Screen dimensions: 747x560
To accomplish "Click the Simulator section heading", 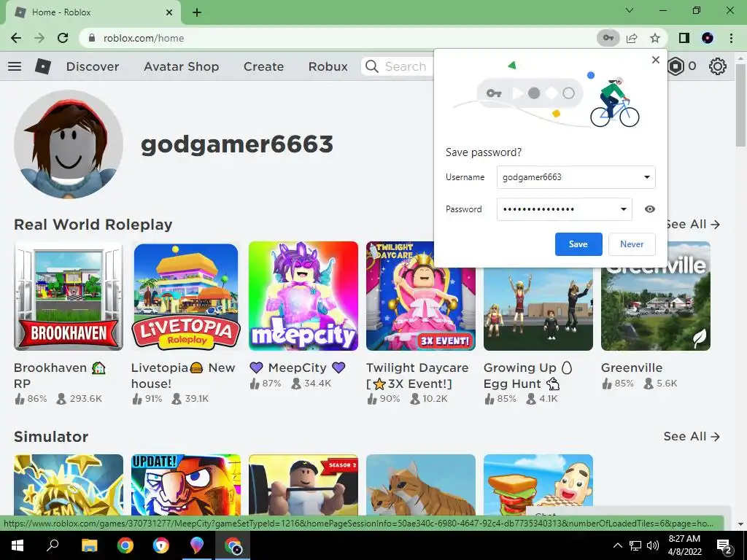I will pos(51,437).
